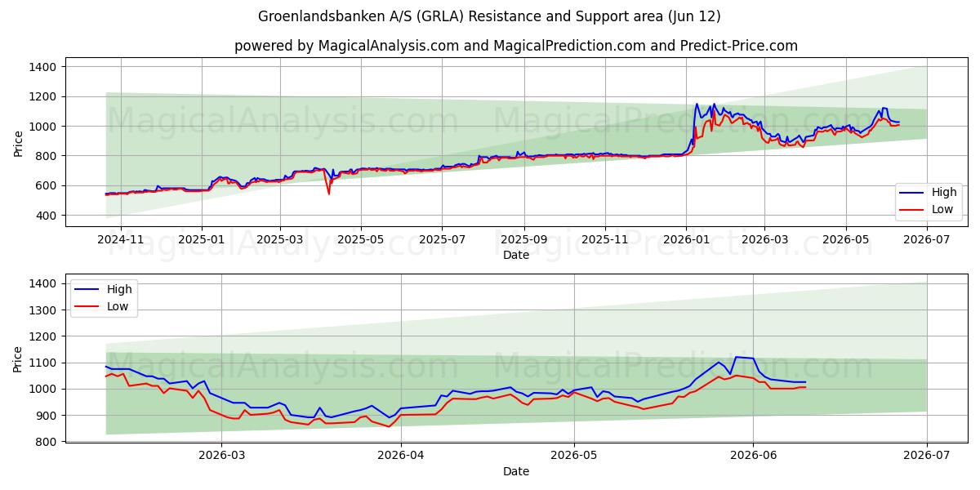Screen dimensions: 980x490
Task: Click '2026-05' date tick on top chart
Action: tap(845, 241)
